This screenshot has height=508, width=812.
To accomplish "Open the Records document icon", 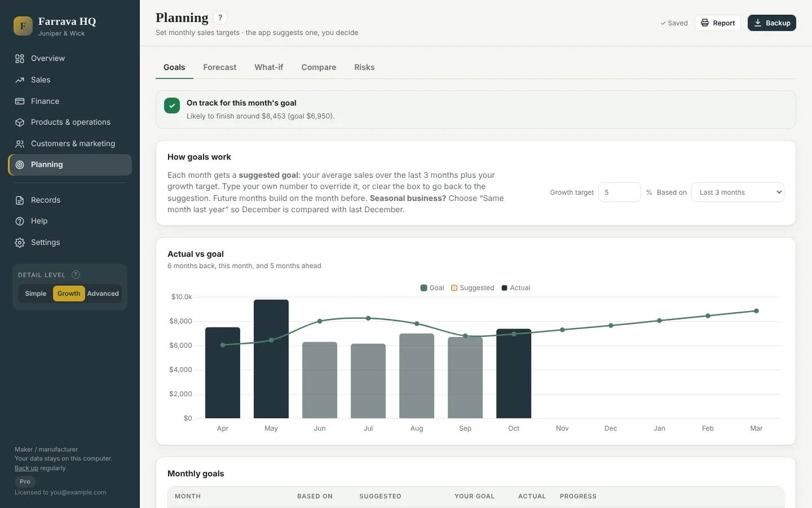I will (x=20, y=200).
